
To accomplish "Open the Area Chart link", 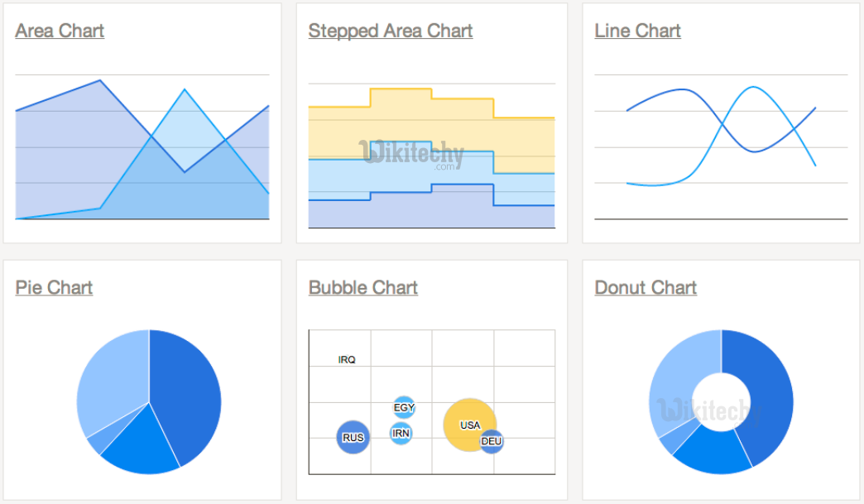I will pyautogui.click(x=60, y=31).
